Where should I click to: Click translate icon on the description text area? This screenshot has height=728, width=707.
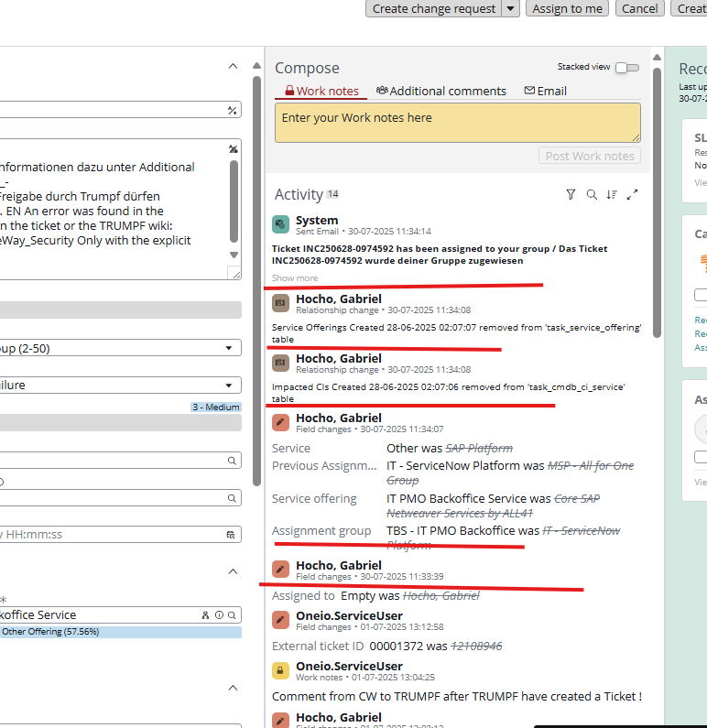233,149
